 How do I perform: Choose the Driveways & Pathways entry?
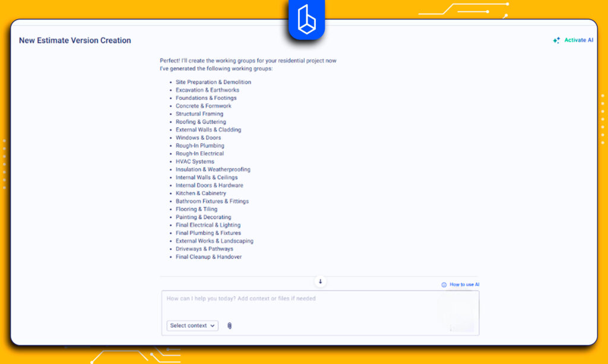coord(204,249)
